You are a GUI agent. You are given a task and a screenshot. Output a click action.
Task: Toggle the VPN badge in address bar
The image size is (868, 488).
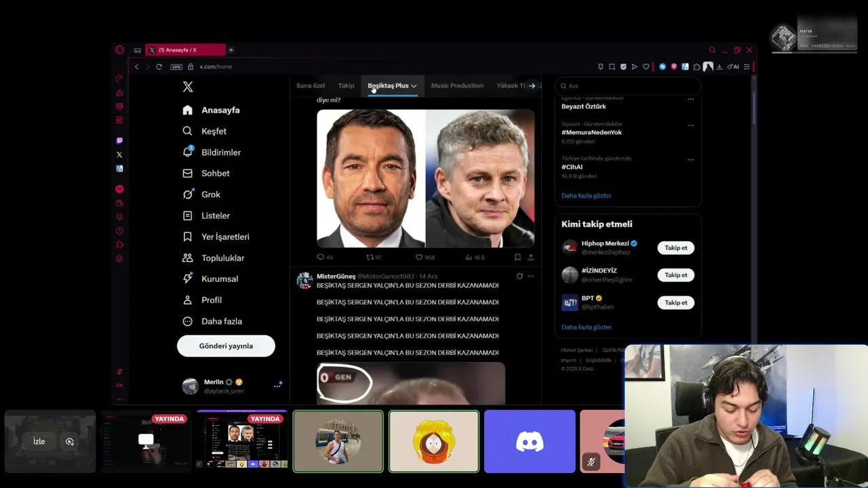(x=176, y=66)
